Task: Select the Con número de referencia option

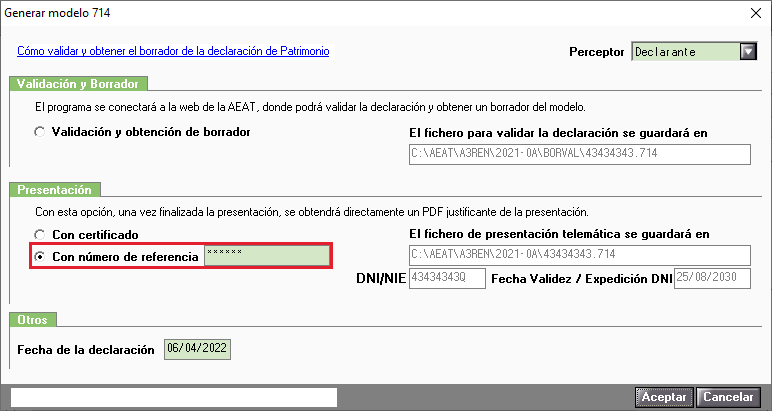Action: click(39, 256)
